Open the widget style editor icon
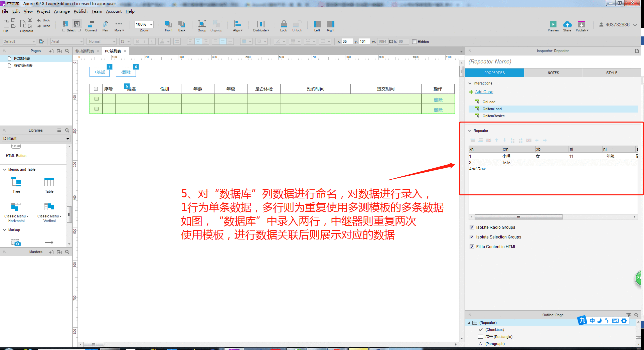The image size is (644, 350). (x=41, y=41)
